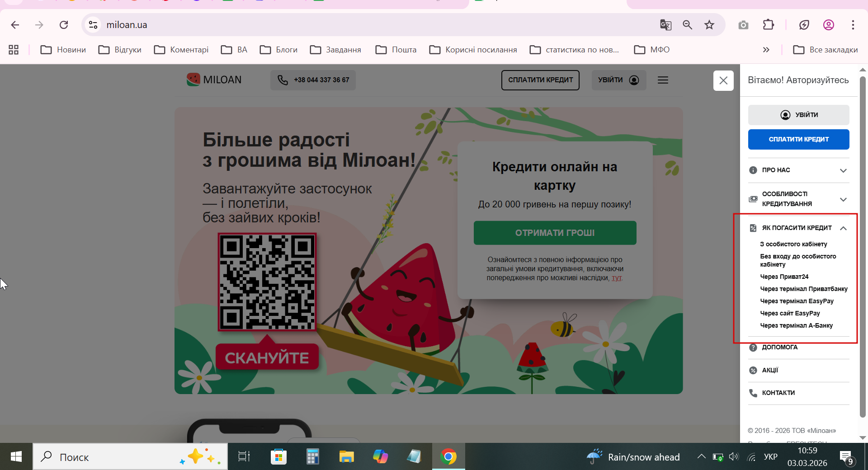Click the green ОТРИМАТИ ГРОШІ button

pyautogui.click(x=555, y=233)
